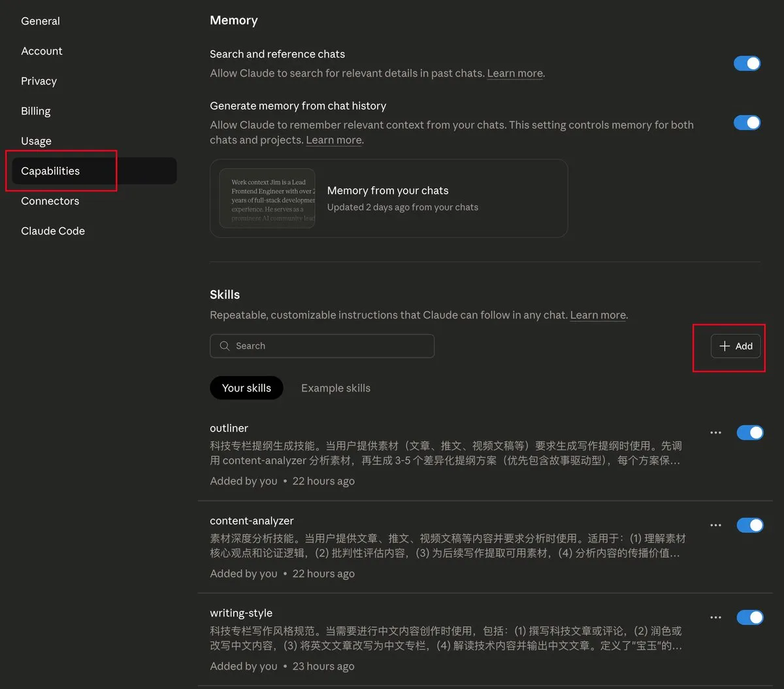784x689 pixels.
Task: Open Memory from your chats card
Action: tap(389, 198)
